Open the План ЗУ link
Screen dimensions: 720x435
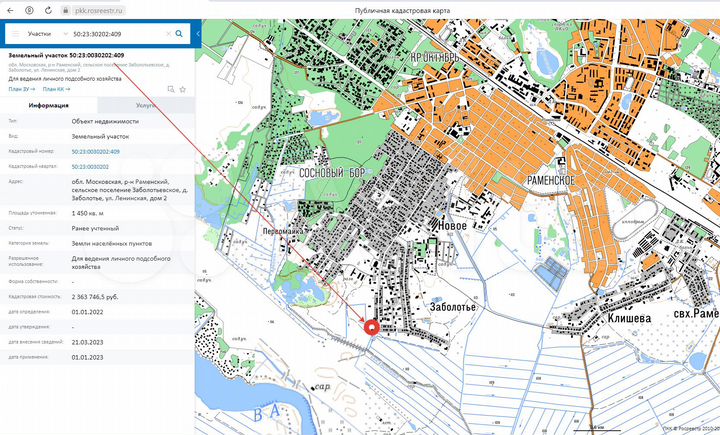tap(22, 89)
